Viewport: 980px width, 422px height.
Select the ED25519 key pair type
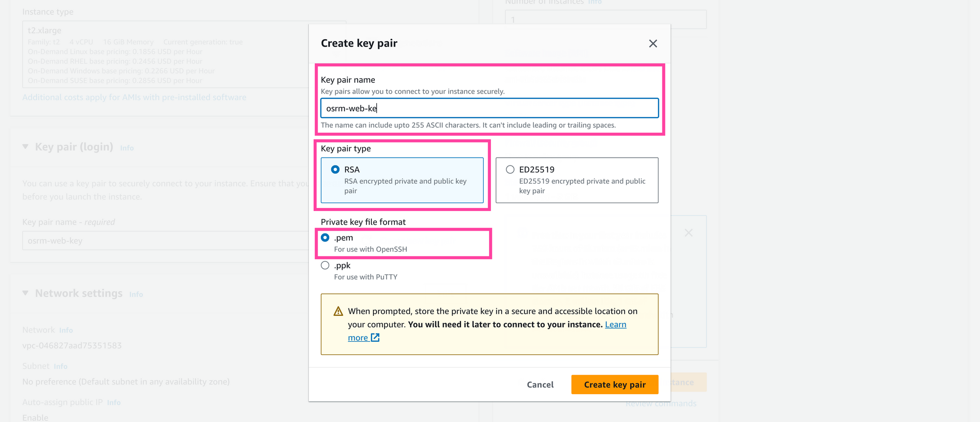(510, 169)
